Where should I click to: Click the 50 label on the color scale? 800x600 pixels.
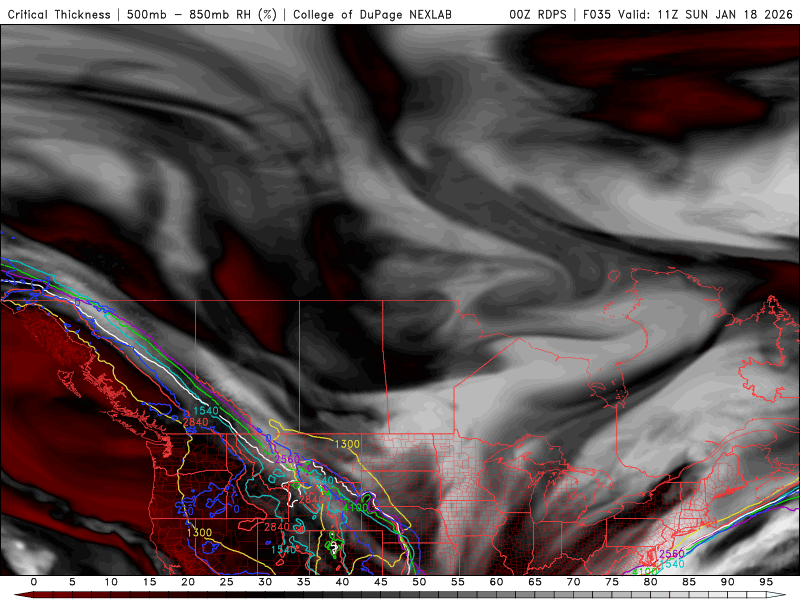[419, 582]
